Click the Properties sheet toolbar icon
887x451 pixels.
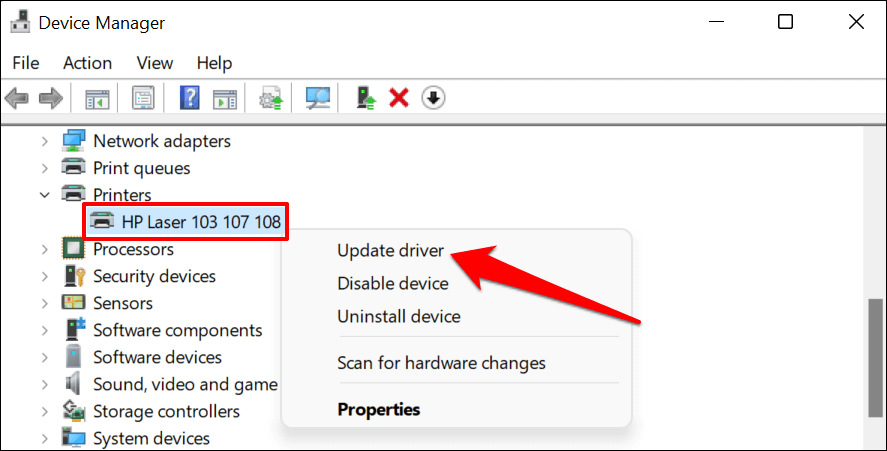(143, 98)
